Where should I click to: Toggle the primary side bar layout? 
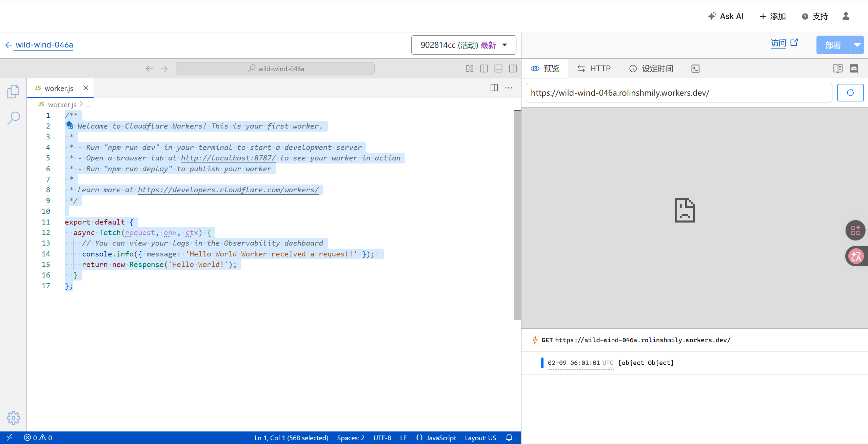tap(484, 69)
